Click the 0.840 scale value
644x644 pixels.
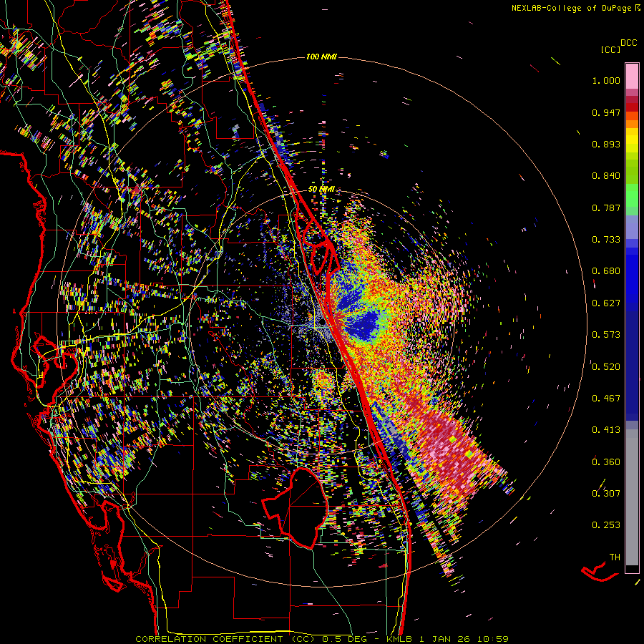[x=606, y=176]
